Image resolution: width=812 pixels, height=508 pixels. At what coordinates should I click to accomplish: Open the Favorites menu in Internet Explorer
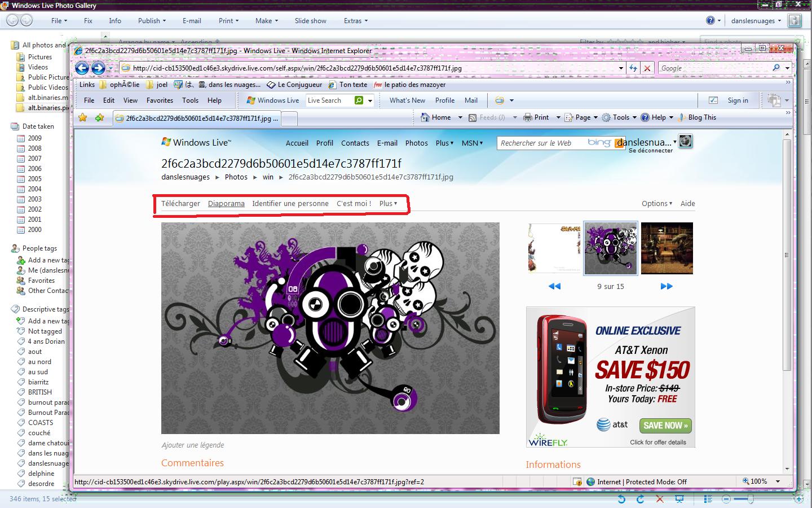[x=160, y=100]
